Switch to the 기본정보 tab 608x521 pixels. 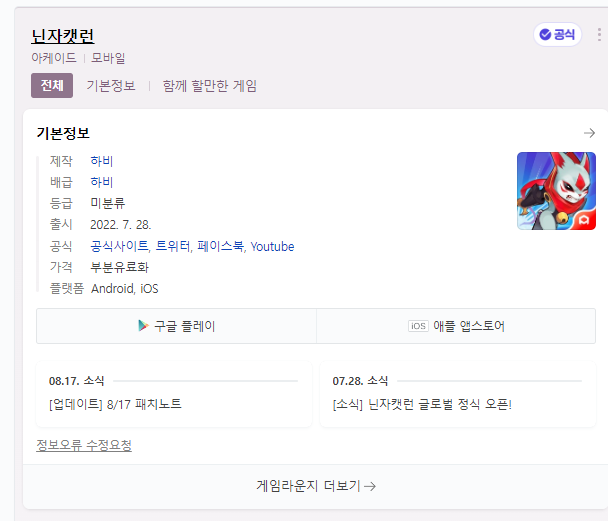coord(111,86)
